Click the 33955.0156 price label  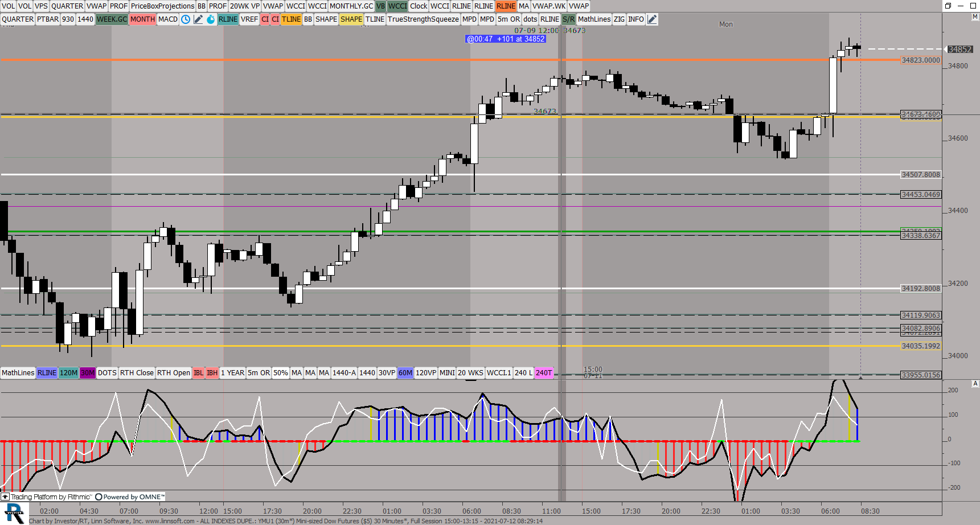(921, 375)
